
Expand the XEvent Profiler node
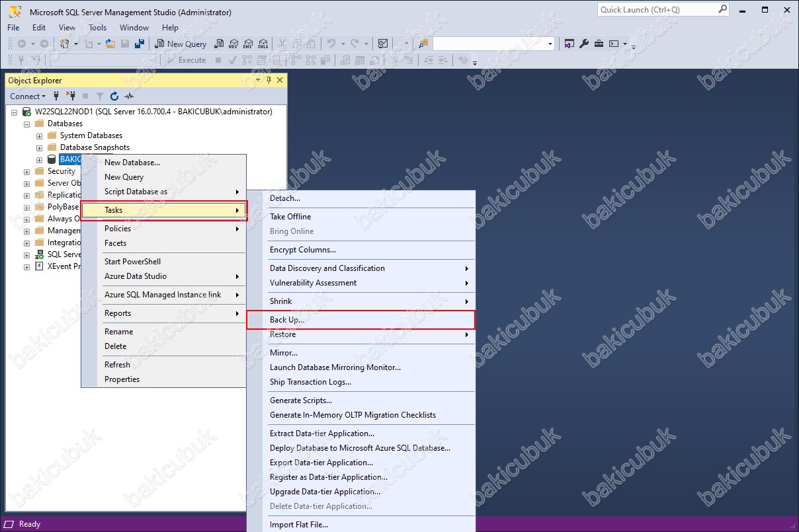click(x=27, y=266)
